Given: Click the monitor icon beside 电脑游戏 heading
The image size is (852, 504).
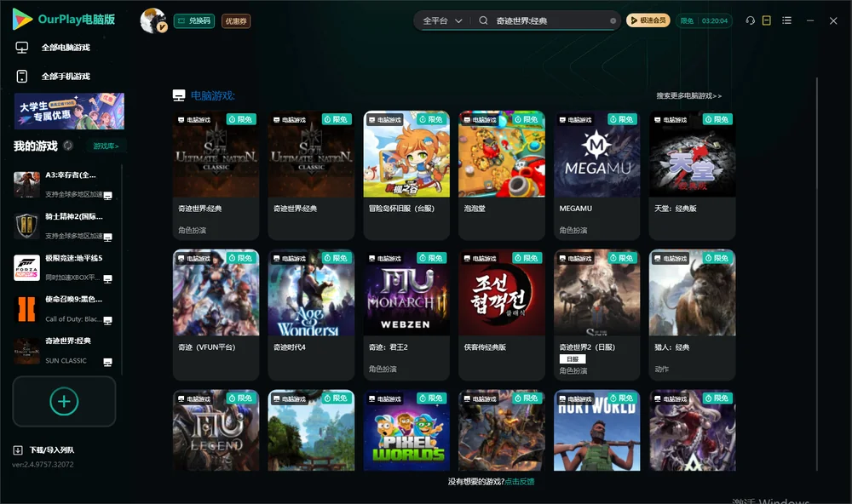Looking at the screenshot, I should click(x=179, y=95).
